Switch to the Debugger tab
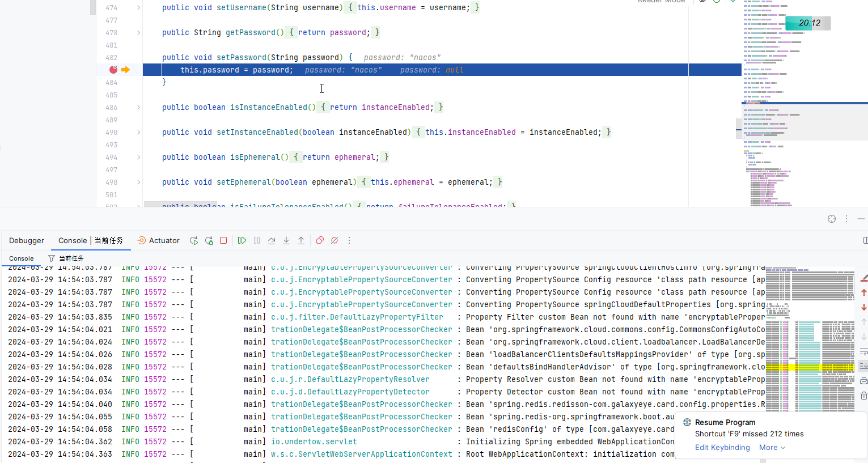The image size is (868, 463). coord(27,240)
